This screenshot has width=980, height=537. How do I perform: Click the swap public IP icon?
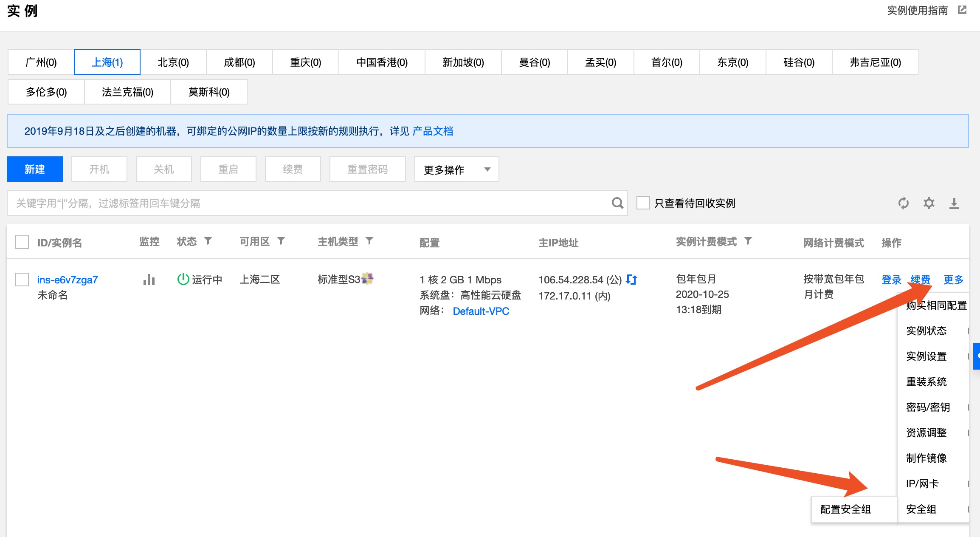point(631,280)
